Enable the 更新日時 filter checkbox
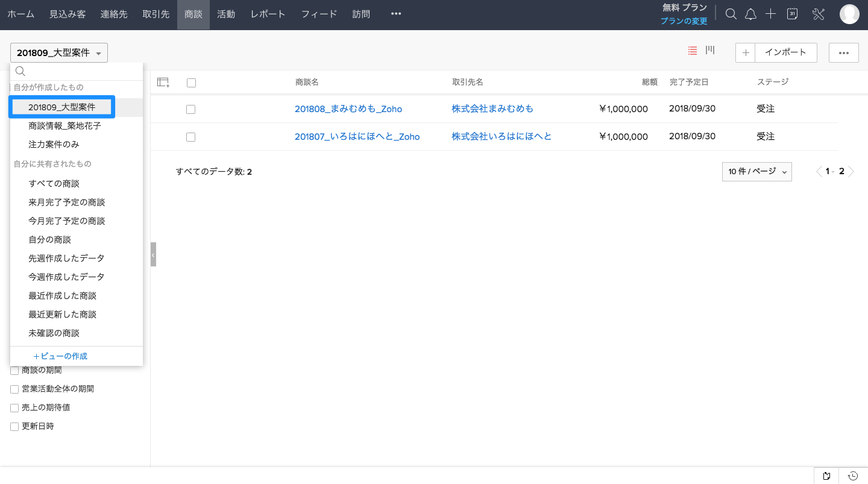 point(14,427)
